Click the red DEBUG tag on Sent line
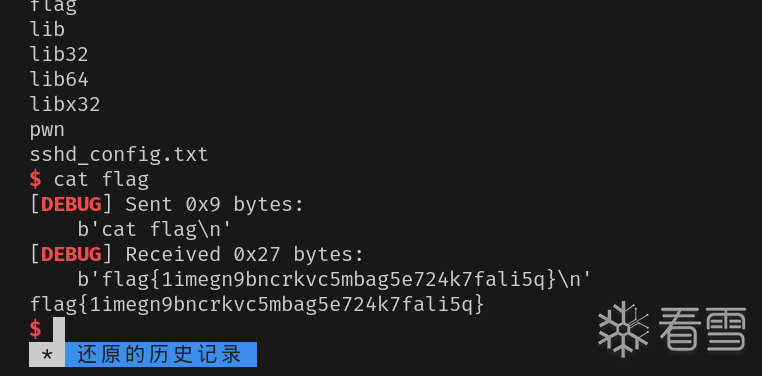 71,205
